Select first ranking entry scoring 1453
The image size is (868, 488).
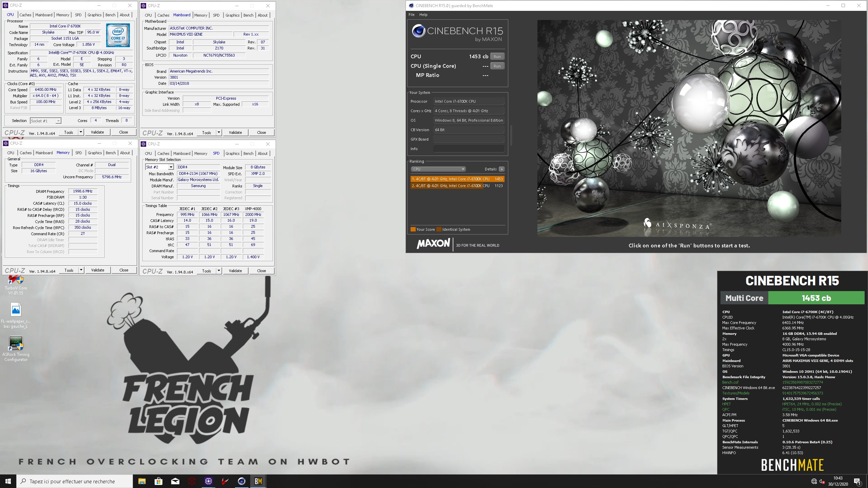tap(457, 179)
